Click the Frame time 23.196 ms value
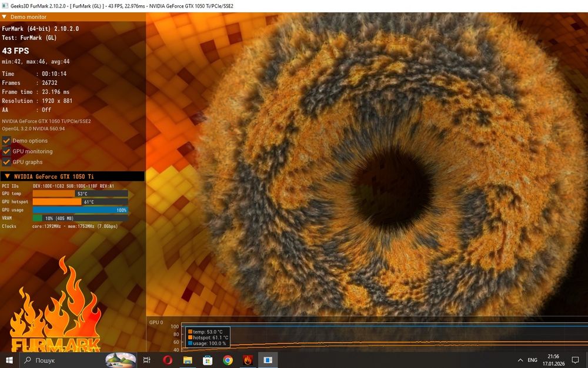588x368 pixels. tap(55, 92)
